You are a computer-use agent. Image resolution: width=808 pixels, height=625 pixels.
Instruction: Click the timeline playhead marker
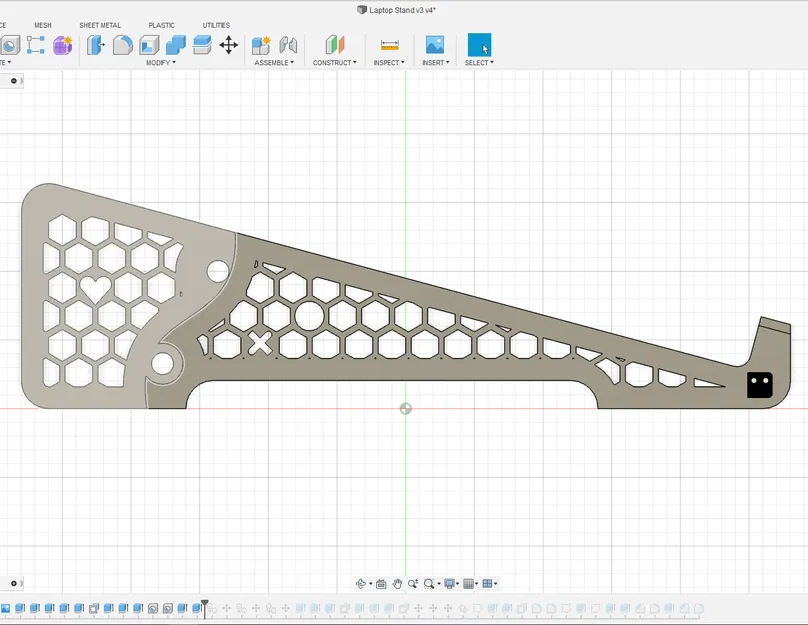pos(205,608)
